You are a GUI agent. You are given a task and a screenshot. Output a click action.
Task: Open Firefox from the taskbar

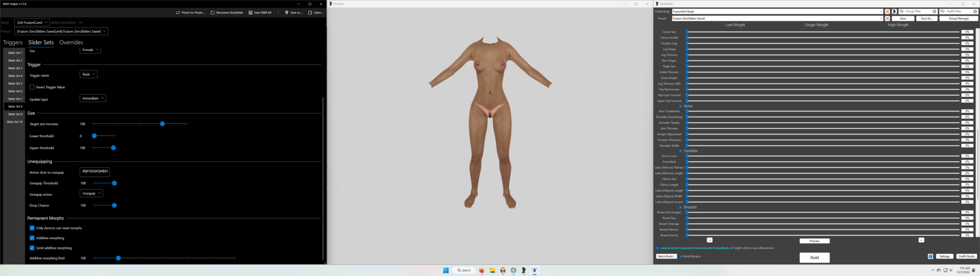point(481,270)
